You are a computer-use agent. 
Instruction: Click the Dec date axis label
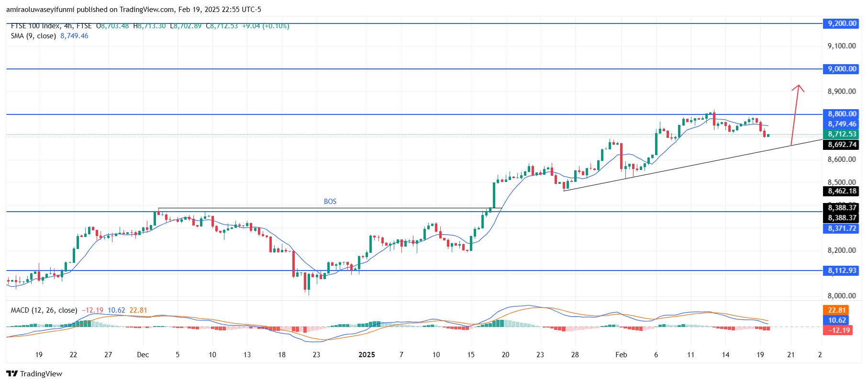(x=143, y=355)
